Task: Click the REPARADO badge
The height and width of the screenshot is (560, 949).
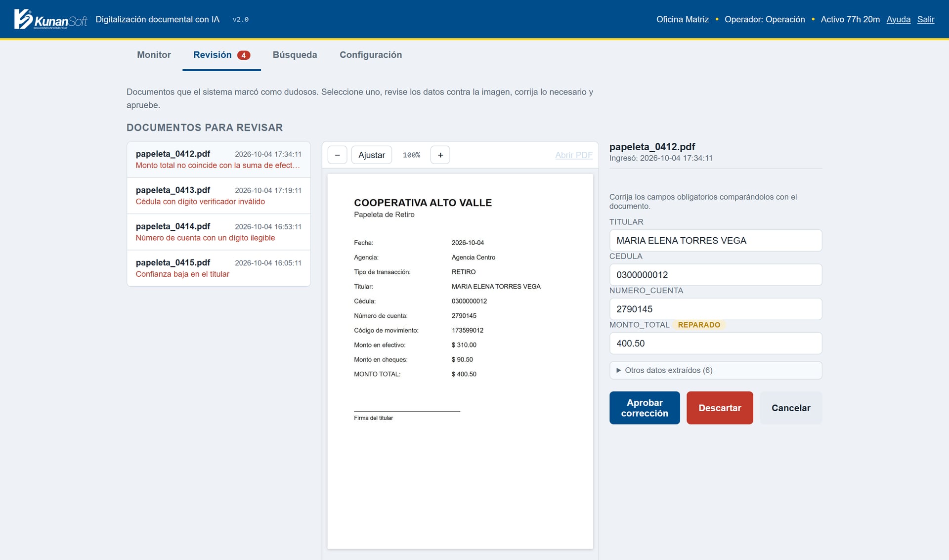Action: (699, 325)
